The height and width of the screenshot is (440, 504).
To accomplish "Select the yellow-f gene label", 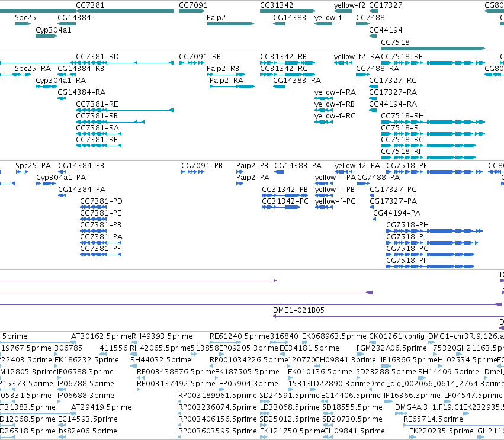I will click(328, 17).
